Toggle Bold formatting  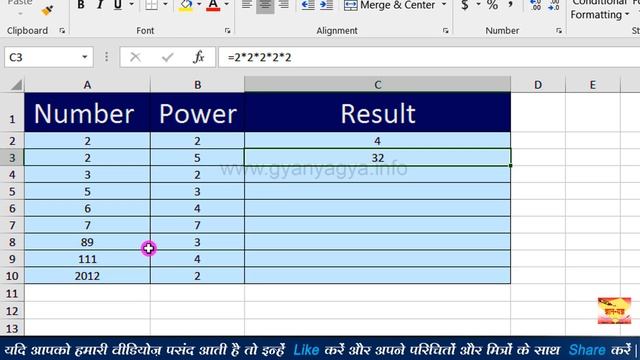(x=81, y=5)
